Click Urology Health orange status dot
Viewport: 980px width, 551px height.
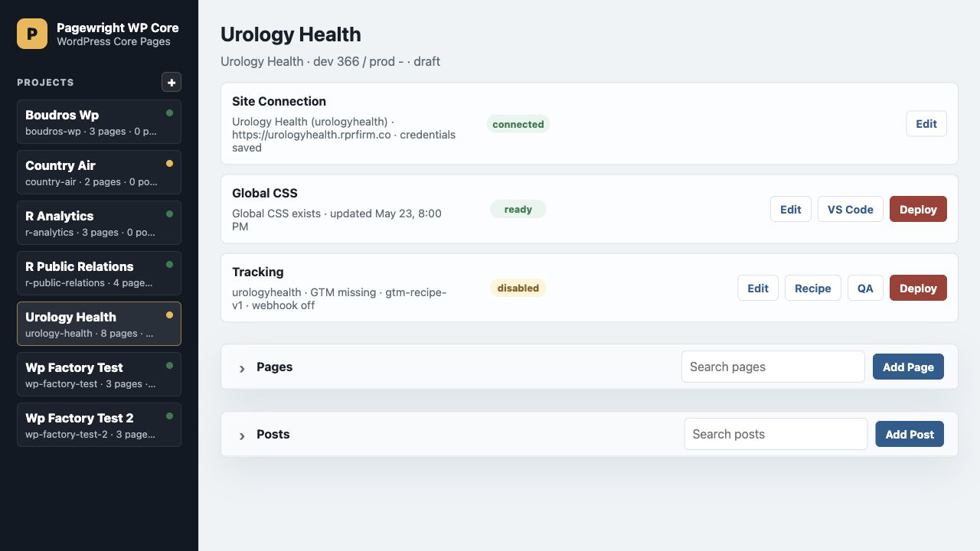pos(169,315)
